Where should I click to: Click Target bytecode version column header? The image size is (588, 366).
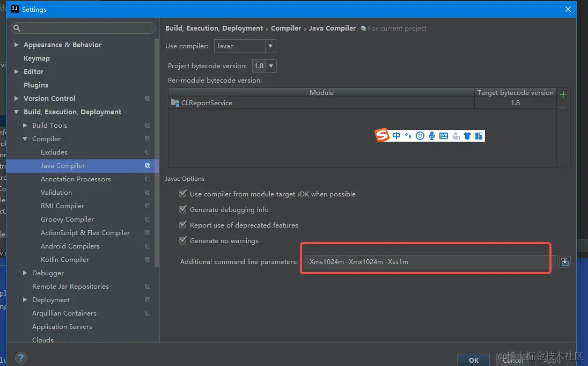tap(515, 93)
